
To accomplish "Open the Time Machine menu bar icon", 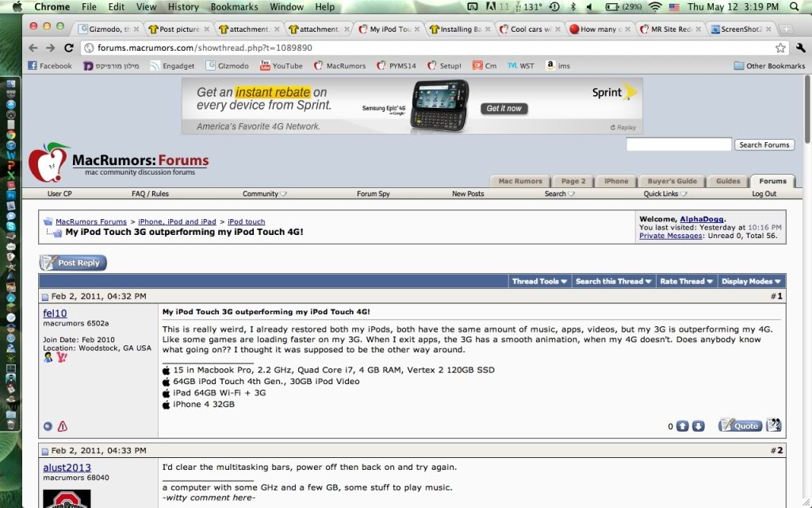I will click(554, 6).
